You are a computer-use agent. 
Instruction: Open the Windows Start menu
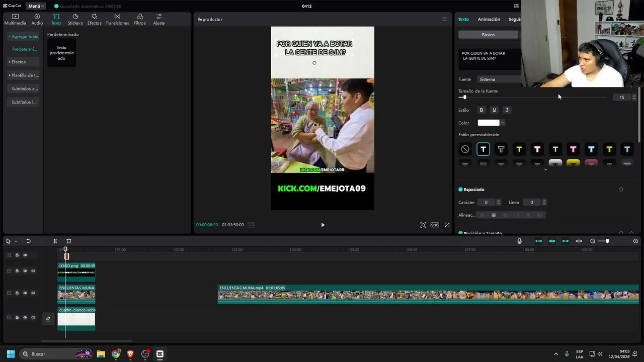(x=11, y=354)
